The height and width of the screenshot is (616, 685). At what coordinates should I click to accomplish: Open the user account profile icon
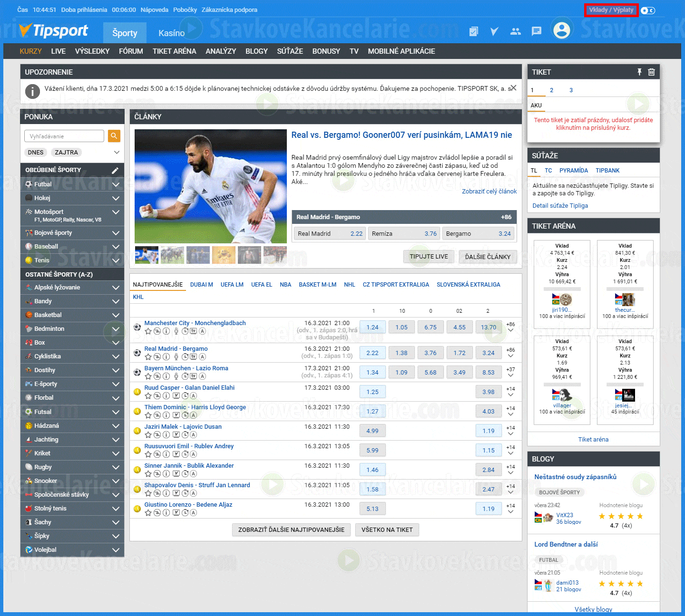[x=561, y=30]
